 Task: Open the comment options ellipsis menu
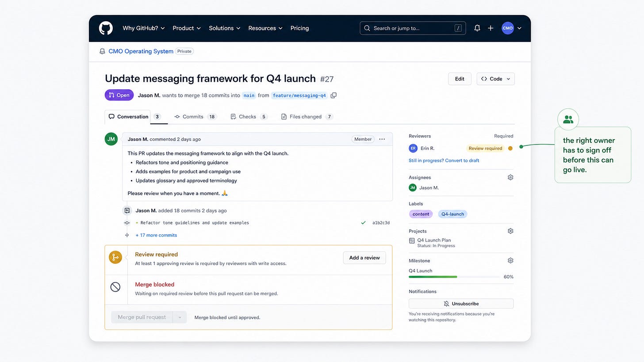(382, 139)
